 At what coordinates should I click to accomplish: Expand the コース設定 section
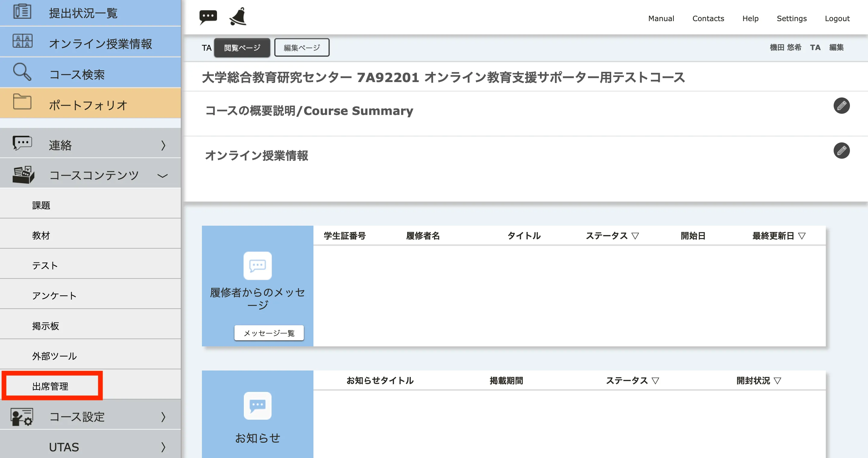163,417
